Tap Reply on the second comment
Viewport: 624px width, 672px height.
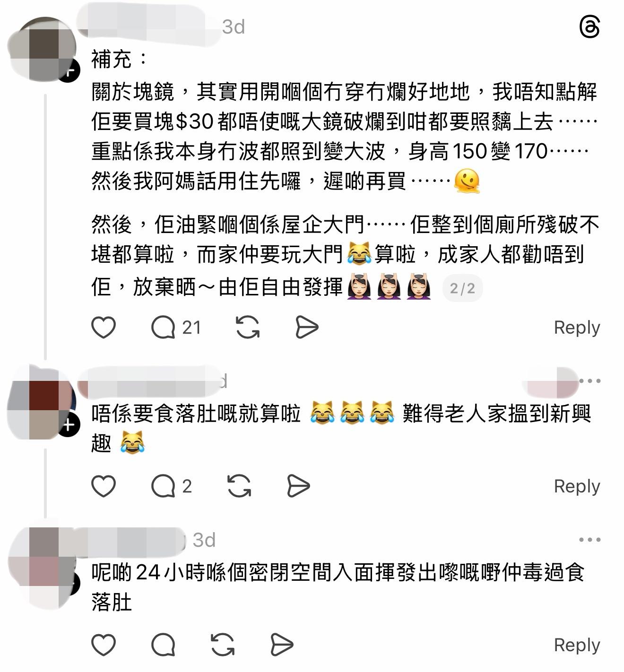click(577, 486)
